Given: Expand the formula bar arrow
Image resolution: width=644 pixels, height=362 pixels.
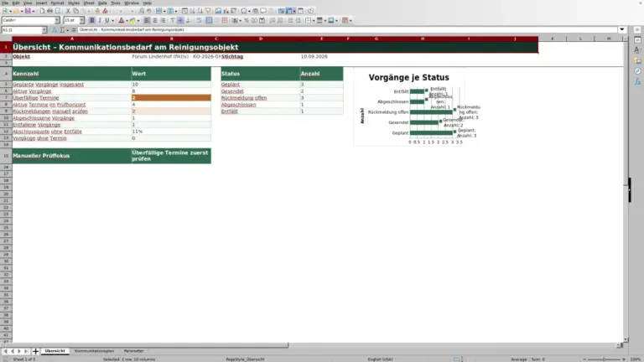Looking at the screenshot, I should coord(622,29).
